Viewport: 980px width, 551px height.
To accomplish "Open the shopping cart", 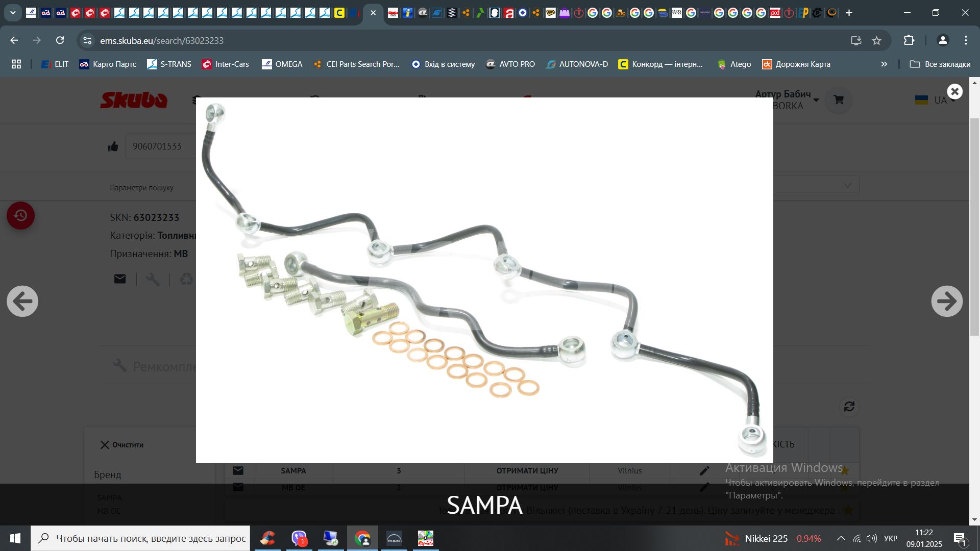I will 838,100.
